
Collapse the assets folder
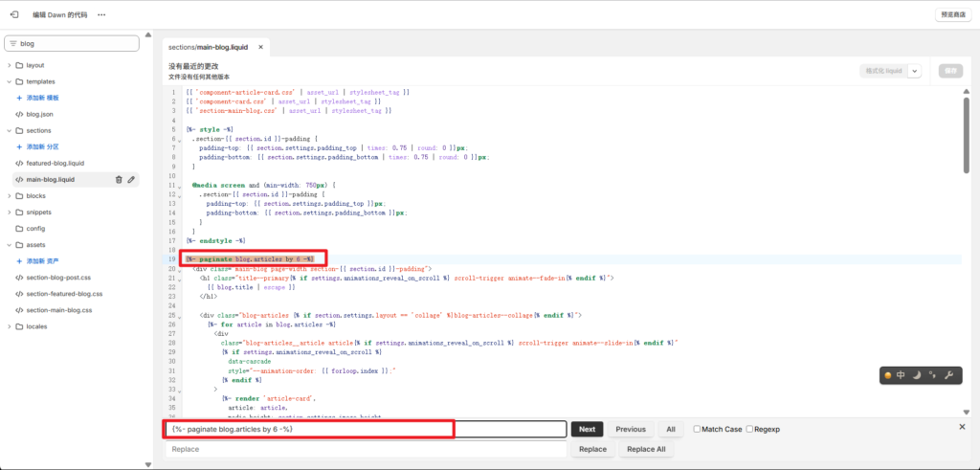pyautogui.click(x=9, y=244)
